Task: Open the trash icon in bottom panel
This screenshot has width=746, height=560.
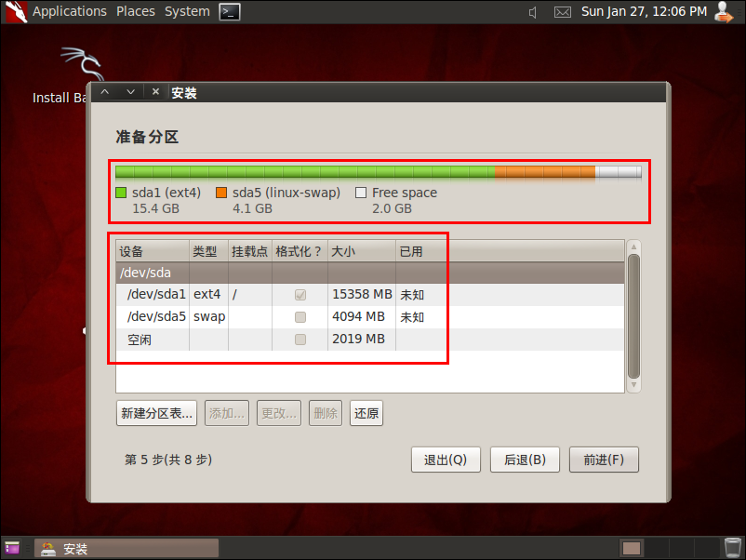Action: [733, 548]
